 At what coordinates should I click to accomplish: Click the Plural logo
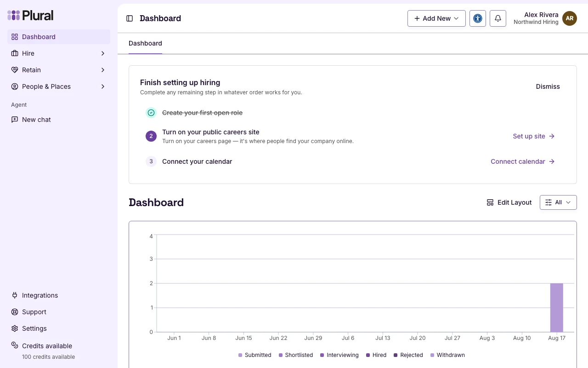[x=30, y=15]
